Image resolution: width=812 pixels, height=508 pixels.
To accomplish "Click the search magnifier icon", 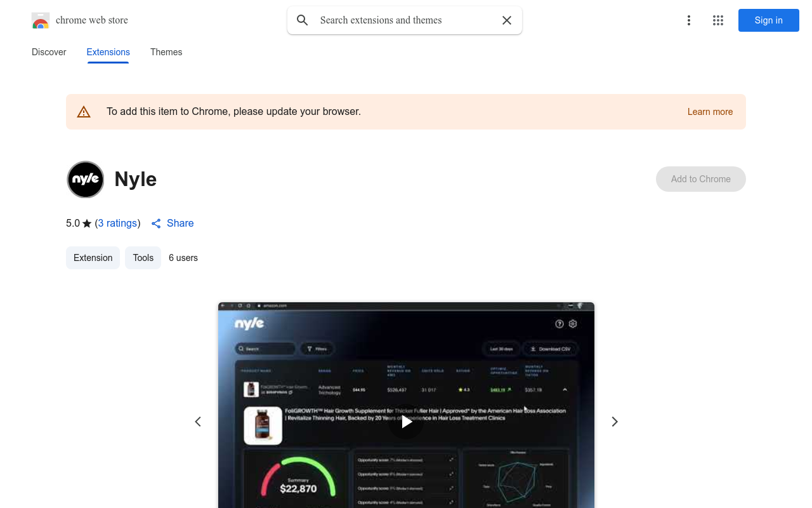I will [x=303, y=20].
